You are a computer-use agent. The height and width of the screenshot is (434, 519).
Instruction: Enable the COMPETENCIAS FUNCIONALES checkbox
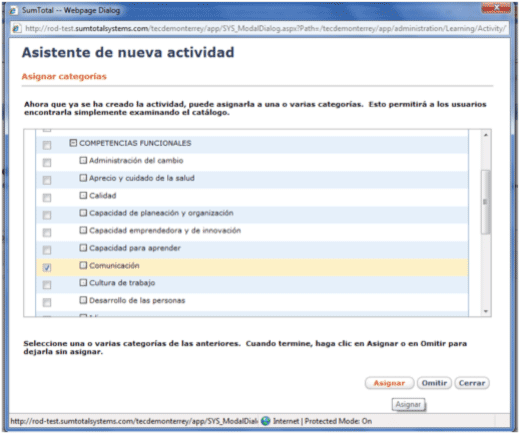point(47,145)
